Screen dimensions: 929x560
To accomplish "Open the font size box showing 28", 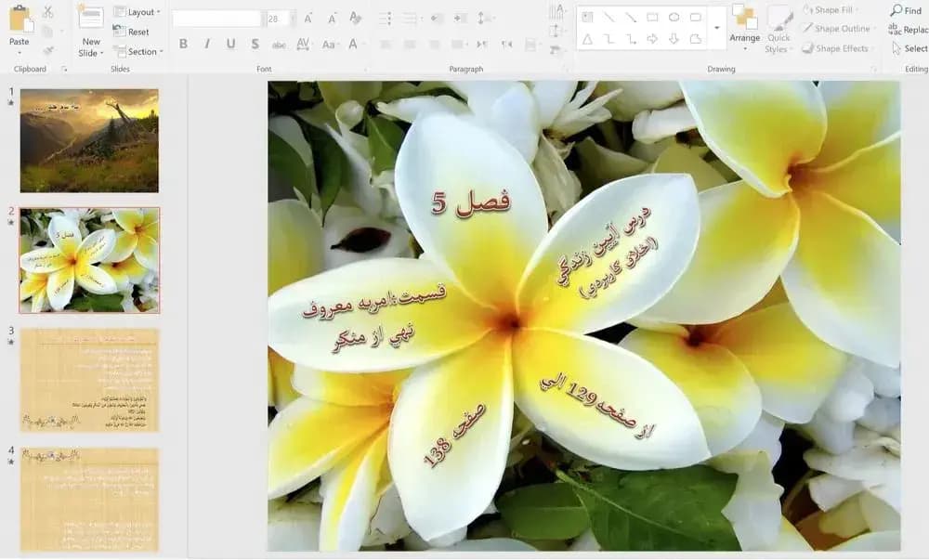I will [281, 19].
